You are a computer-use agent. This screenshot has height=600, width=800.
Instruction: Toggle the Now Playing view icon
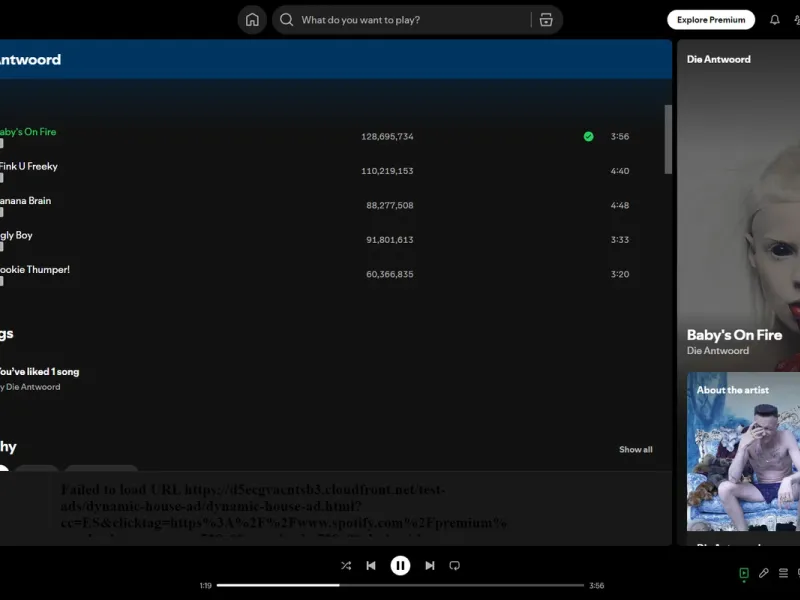tap(744, 573)
